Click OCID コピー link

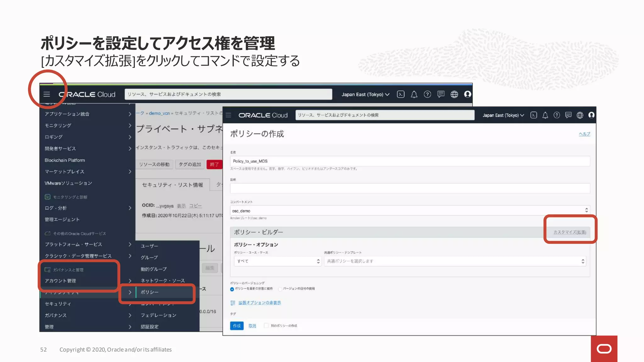(x=195, y=206)
